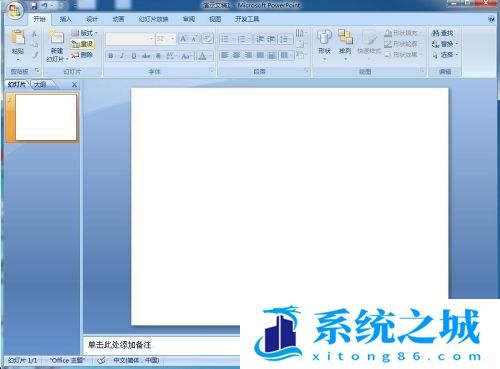Toggle Center alignment

pyautogui.click(x=236, y=55)
